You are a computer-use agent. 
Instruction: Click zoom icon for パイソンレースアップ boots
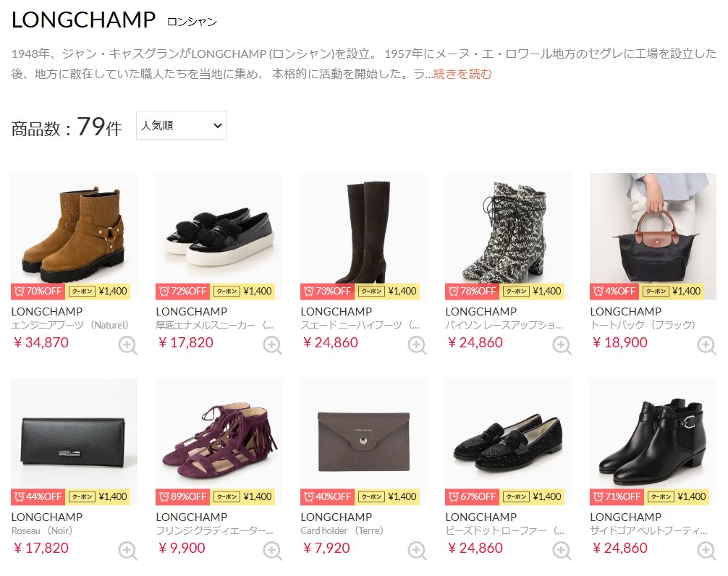click(562, 345)
